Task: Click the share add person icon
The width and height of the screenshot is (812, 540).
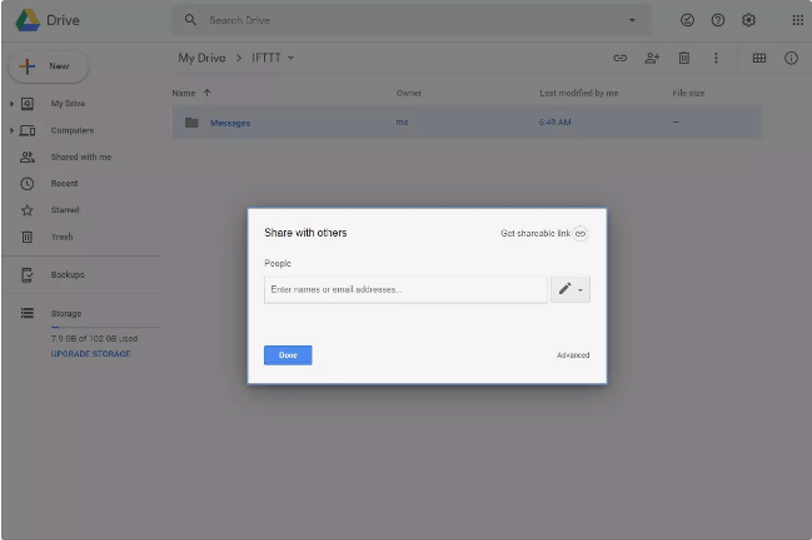Action: [652, 58]
